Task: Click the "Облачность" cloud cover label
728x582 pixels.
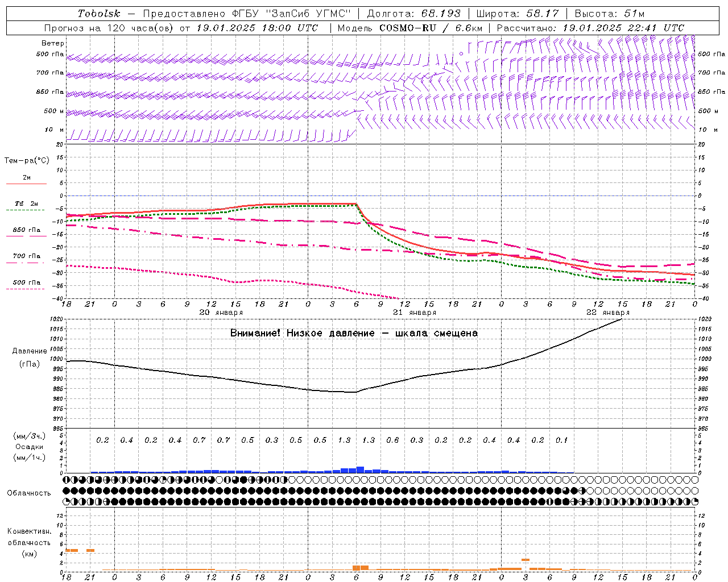Action: click(29, 493)
